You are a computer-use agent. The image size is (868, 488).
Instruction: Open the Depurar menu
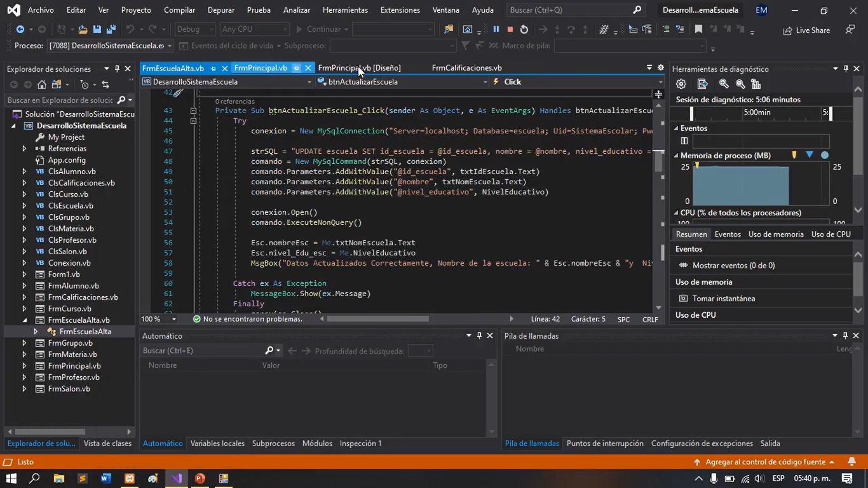tap(221, 10)
